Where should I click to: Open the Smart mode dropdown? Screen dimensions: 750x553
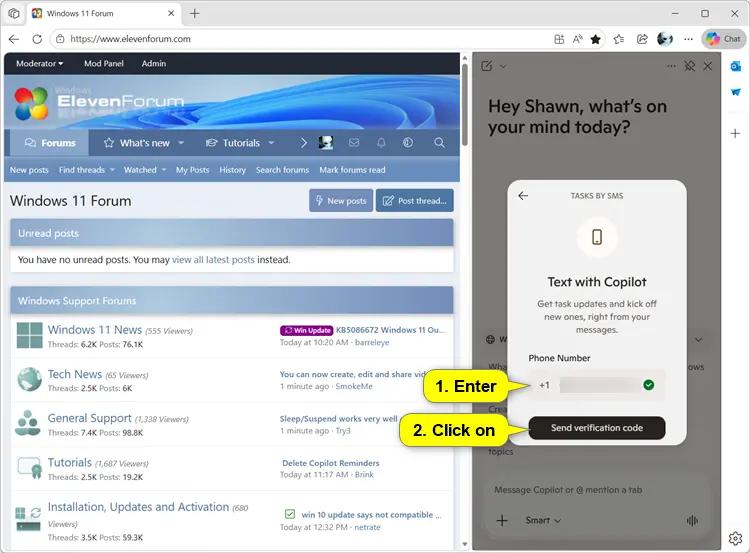point(543,520)
